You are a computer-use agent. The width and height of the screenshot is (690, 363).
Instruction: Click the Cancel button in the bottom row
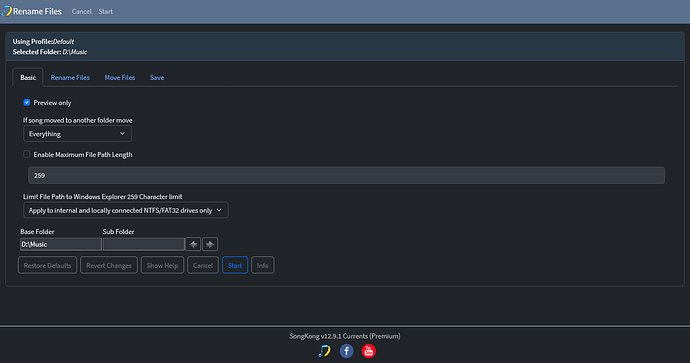tap(203, 265)
